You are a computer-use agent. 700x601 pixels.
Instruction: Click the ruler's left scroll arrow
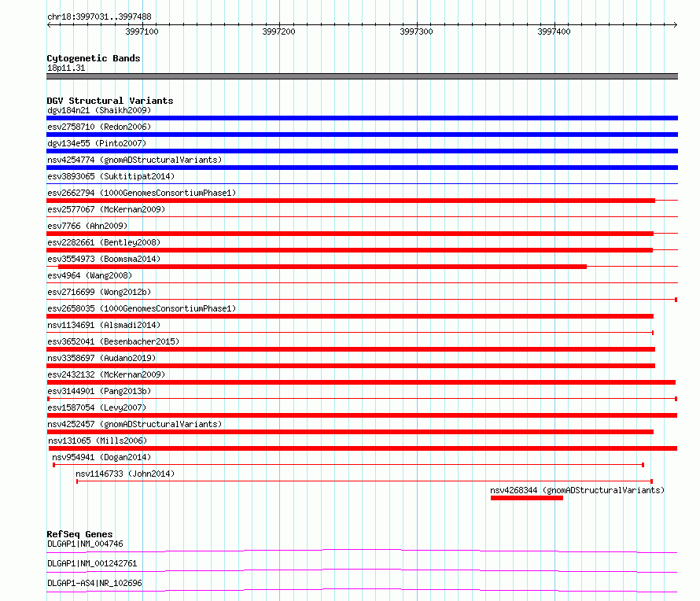coord(49,25)
